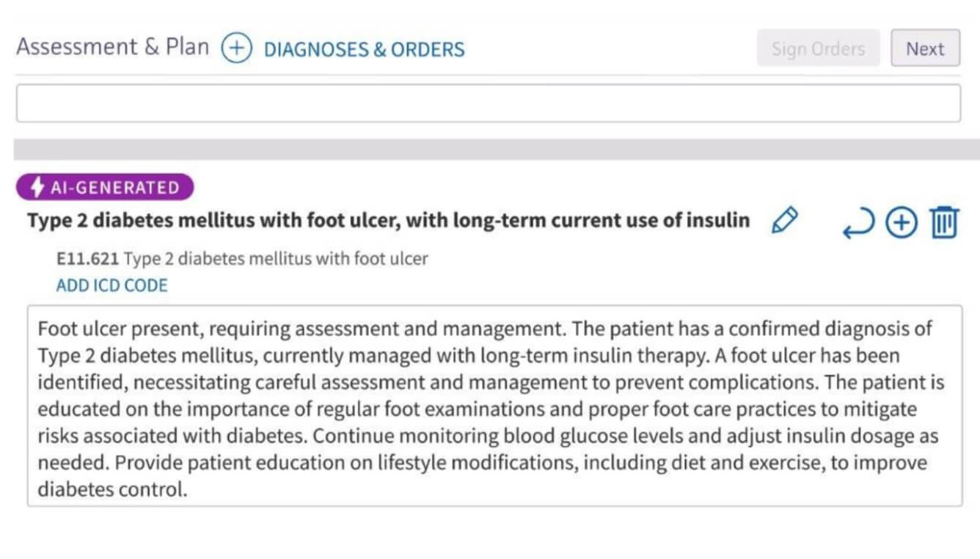980x559 pixels.
Task: Click the curved-arrow revert icon for the diagnosis
Action: [858, 223]
